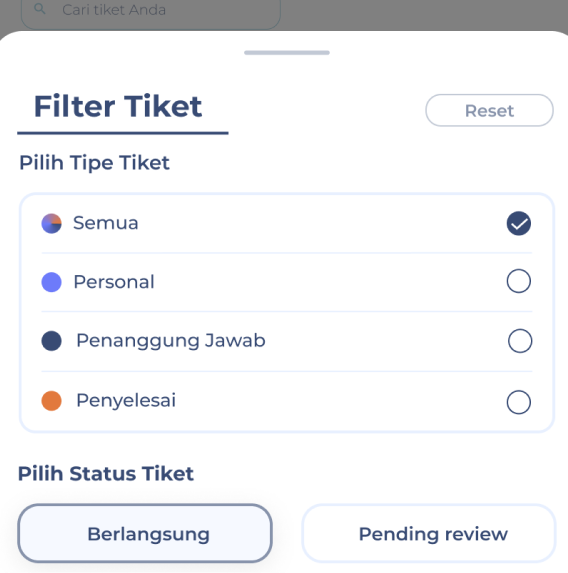Click the Pilih Status Tiket heading
The image size is (568, 573).
click(106, 474)
